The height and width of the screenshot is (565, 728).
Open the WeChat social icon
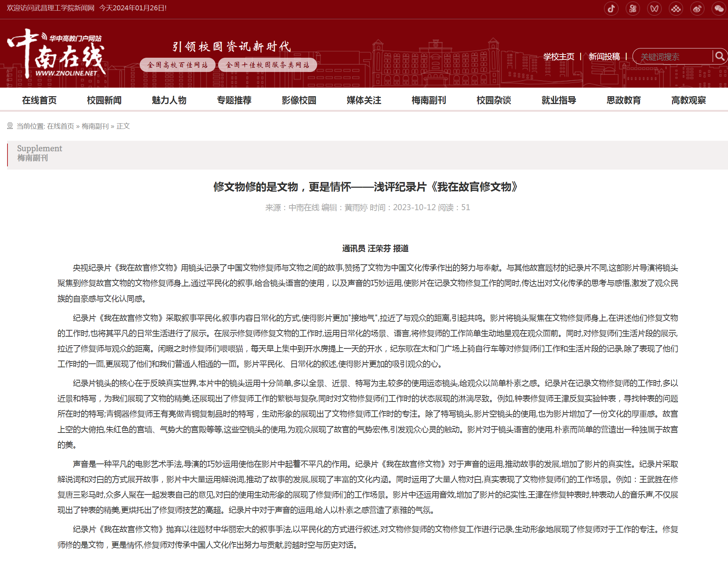719,9
